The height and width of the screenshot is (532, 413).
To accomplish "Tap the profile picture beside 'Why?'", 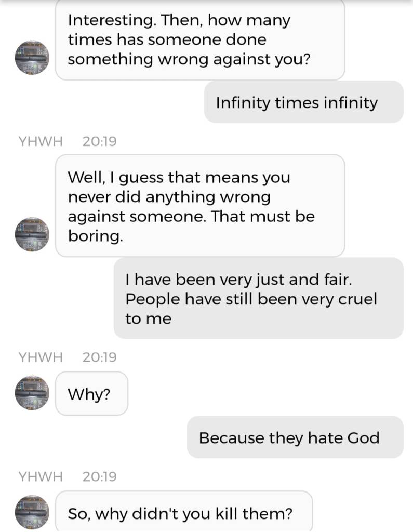I will point(32,393).
